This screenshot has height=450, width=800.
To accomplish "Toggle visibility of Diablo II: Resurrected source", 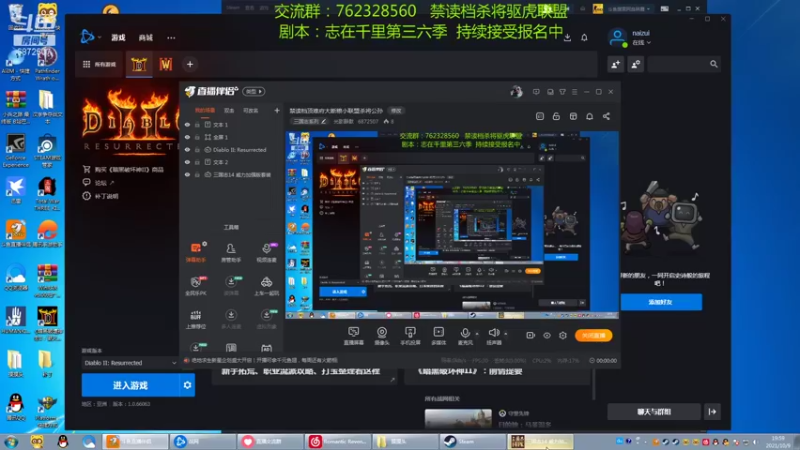I will pos(187,149).
